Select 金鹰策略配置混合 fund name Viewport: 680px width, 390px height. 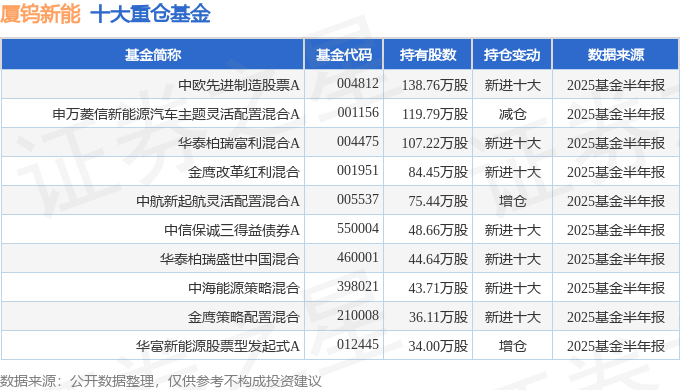(244, 317)
